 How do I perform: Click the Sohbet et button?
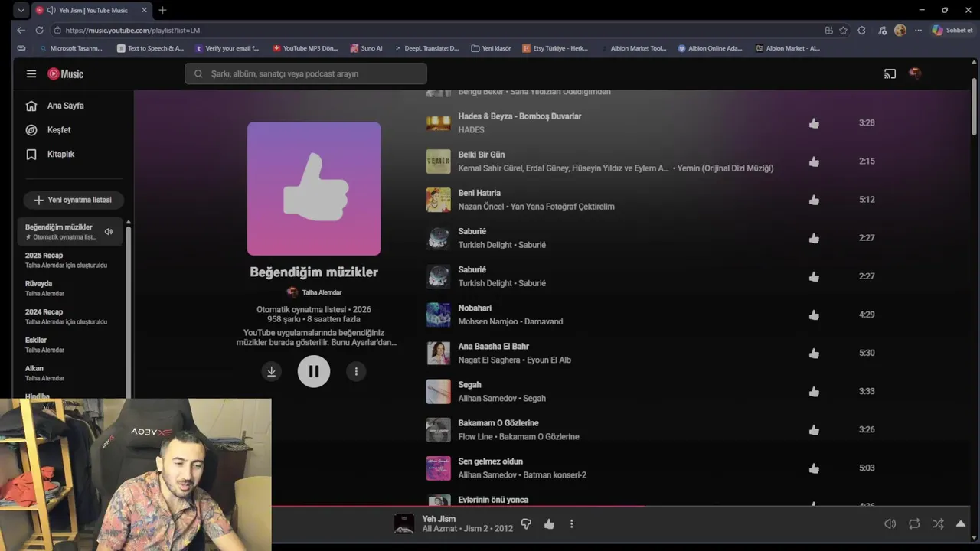coord(952,31)
